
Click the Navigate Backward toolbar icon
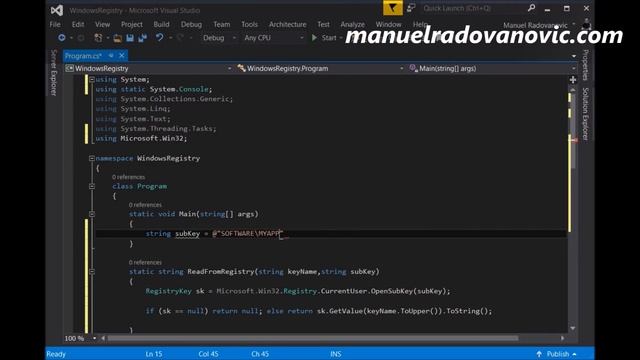62,38
